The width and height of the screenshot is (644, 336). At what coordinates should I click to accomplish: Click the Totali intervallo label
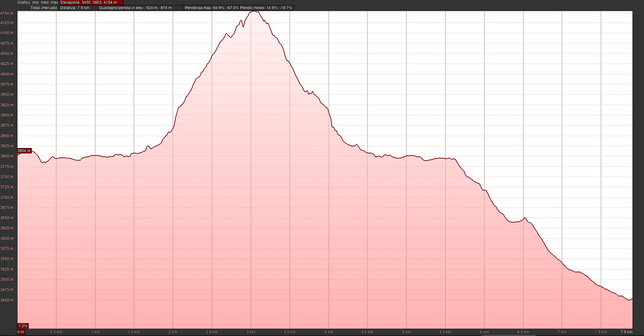pyautogui.click(x=44, y=8)
